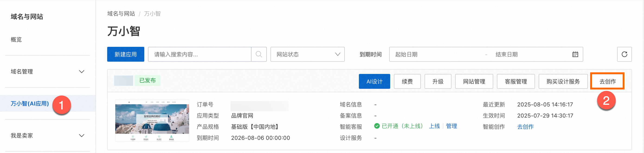
Task: Open 客服管理
Action: pyautogui.click(x=515, y=82)
